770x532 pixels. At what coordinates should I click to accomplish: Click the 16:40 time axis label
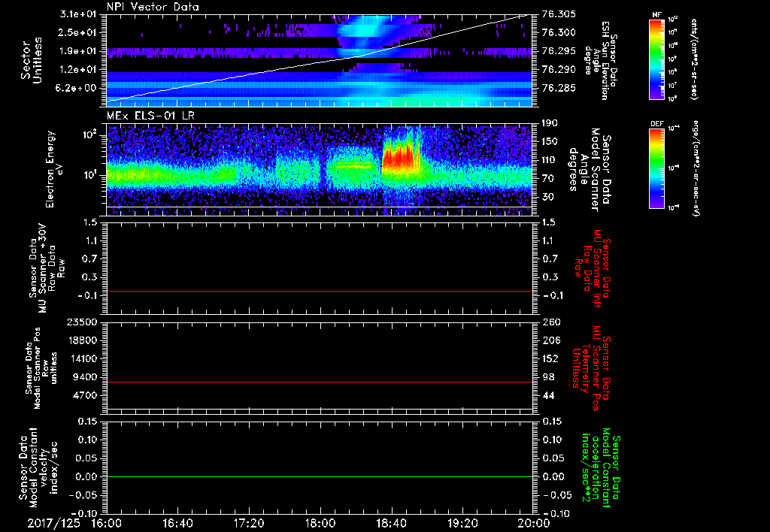point(177,523)
